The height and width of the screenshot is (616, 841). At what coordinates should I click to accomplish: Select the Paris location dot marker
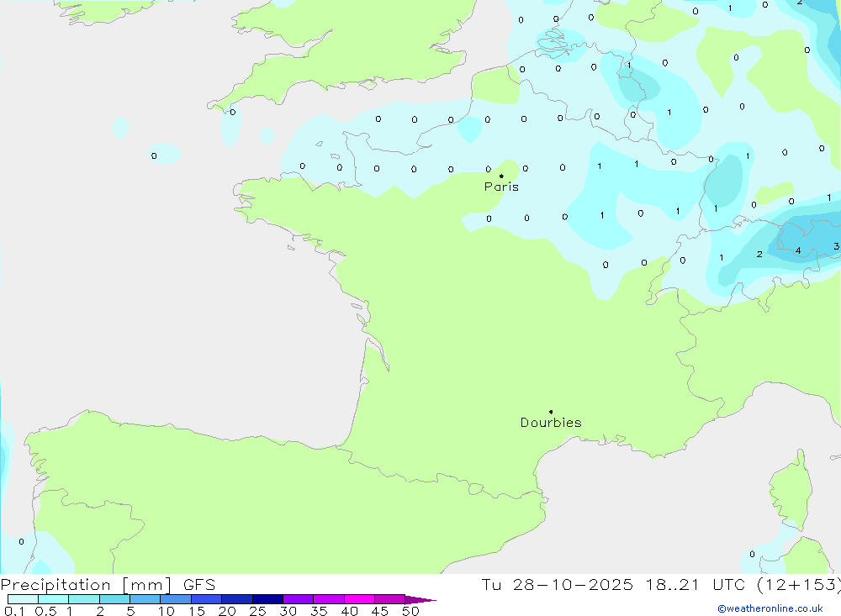pyautogui.click(x=501, y=176)
